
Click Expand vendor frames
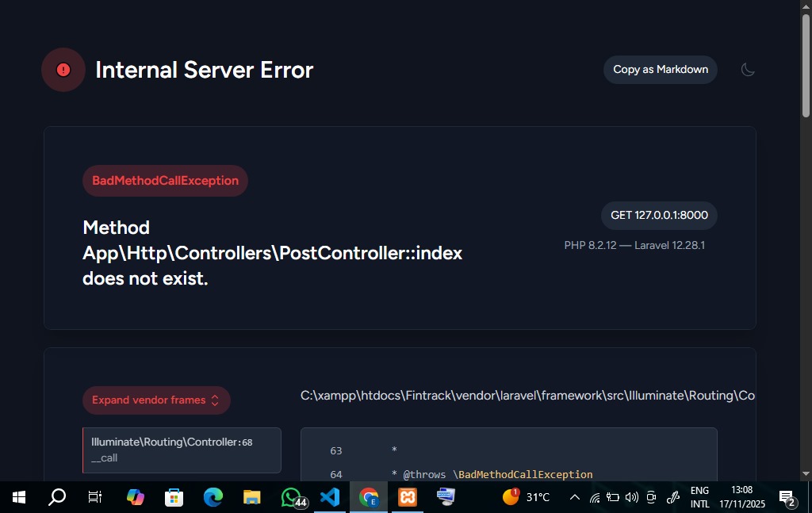click(156, 400)
